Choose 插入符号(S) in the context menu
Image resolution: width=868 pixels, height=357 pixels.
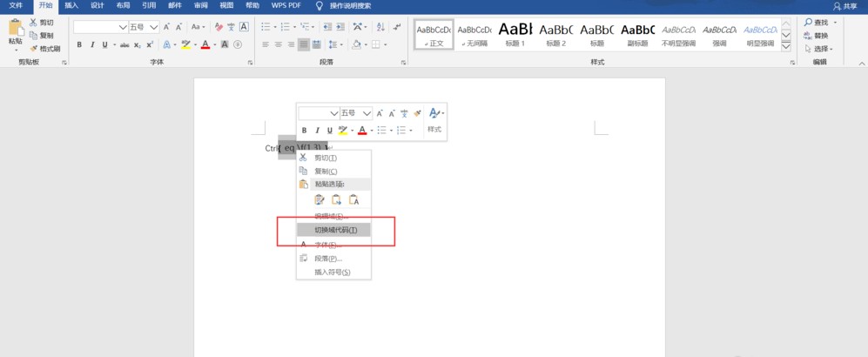click(333, 273)
